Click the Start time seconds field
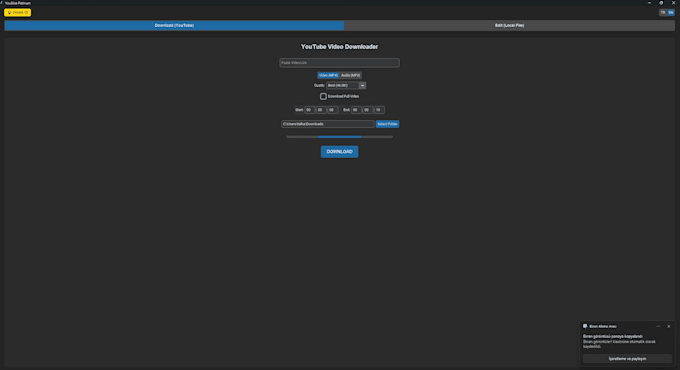The height and width of the screenshot is (370, 680). [x=332, y=110]
